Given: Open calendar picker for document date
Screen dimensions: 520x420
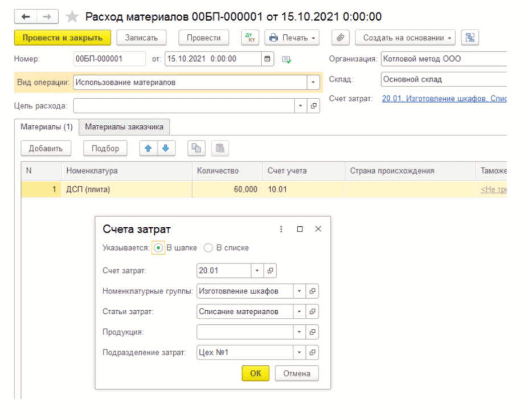Looking at the screenshot, I should (x=268, y=59).
